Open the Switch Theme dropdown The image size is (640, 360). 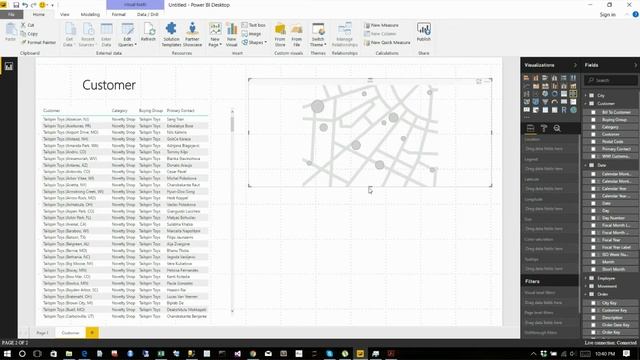pyautogui.click(x=318, y=34)
